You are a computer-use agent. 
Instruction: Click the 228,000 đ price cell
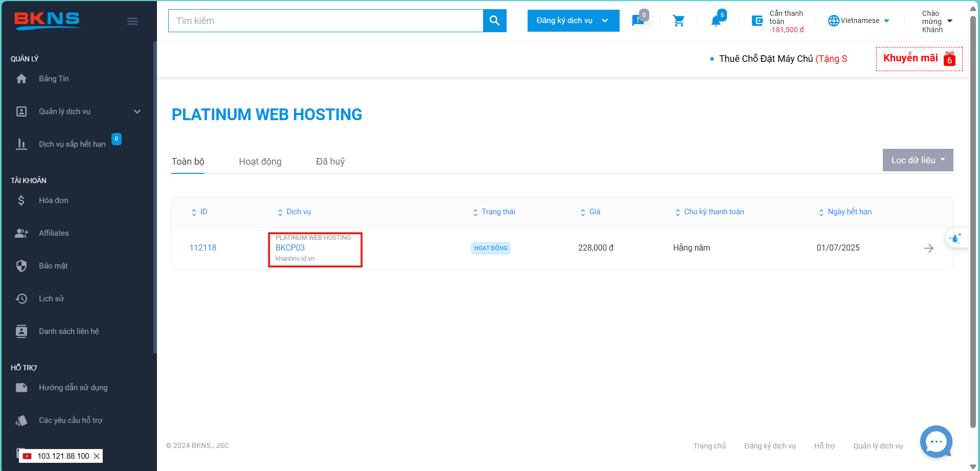tap(596, 248)
